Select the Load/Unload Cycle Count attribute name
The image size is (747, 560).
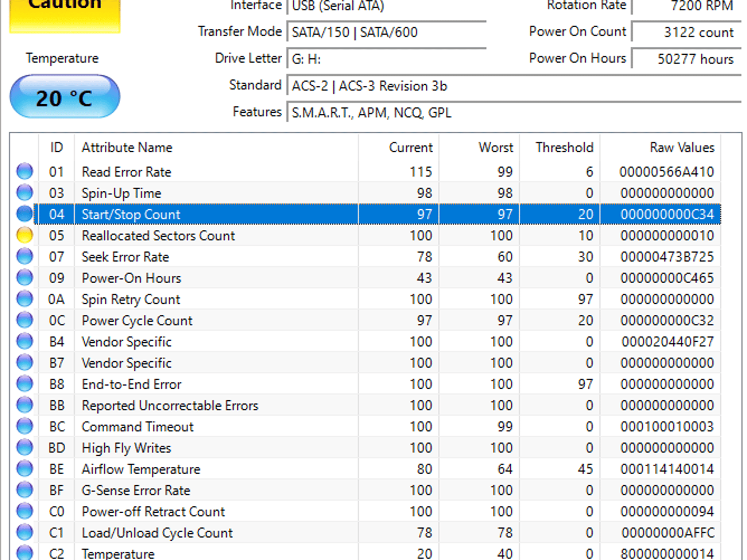click(x=157, y=533)
